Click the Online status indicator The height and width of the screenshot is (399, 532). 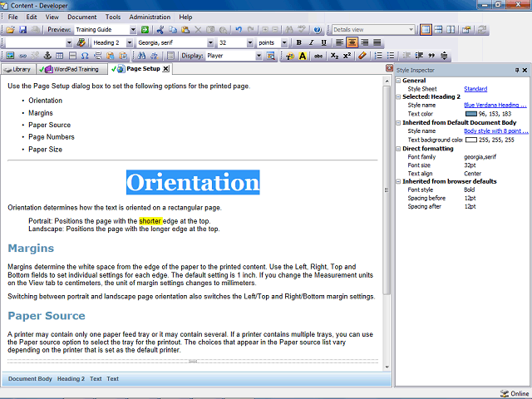515,393
